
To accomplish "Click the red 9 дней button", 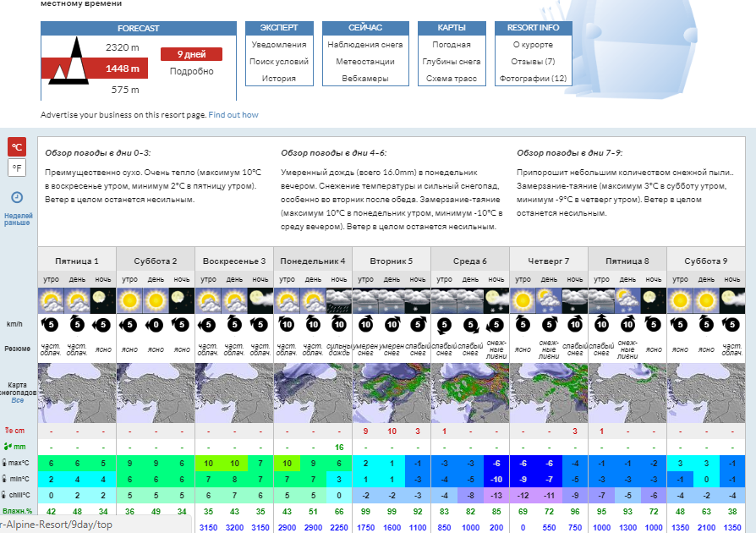I will click(191, 54).
